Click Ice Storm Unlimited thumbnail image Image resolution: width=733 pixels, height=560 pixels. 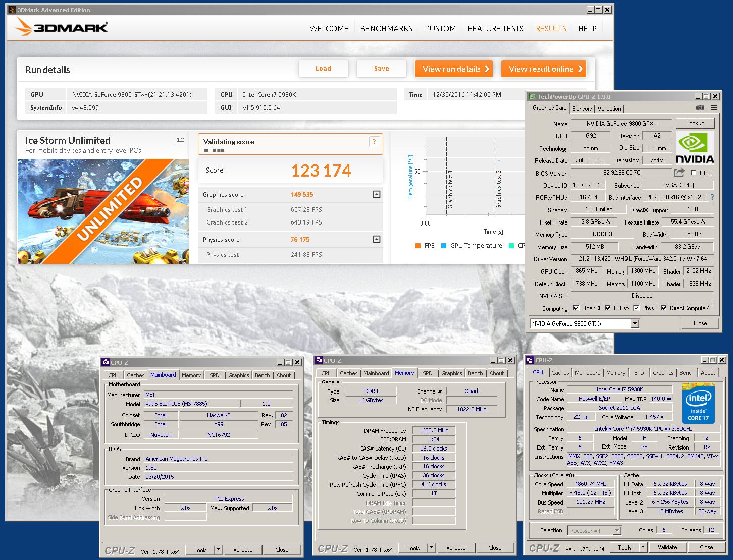point(103,211)
